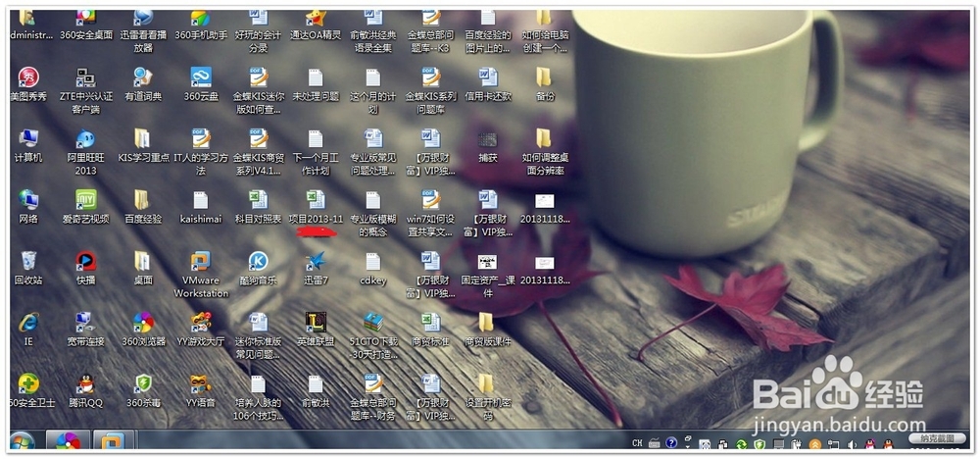
Task: Select the 回收站 recycle bin
Action: 28,269
